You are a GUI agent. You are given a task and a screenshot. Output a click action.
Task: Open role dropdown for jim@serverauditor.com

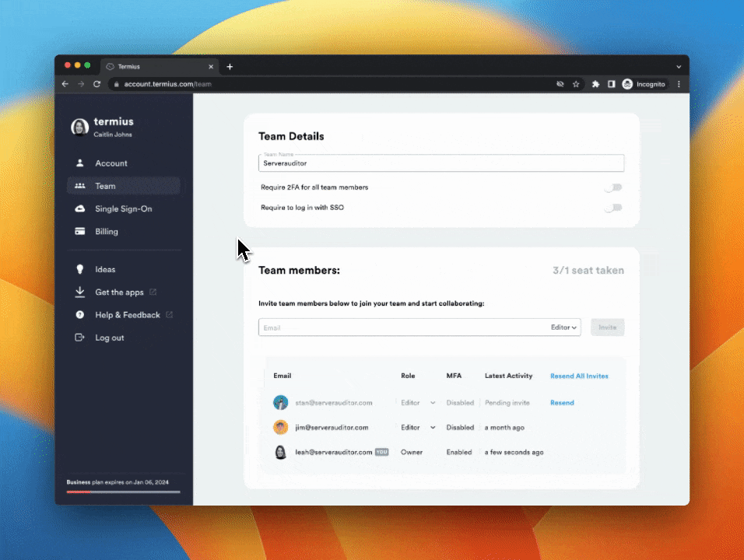coord(418,427)
